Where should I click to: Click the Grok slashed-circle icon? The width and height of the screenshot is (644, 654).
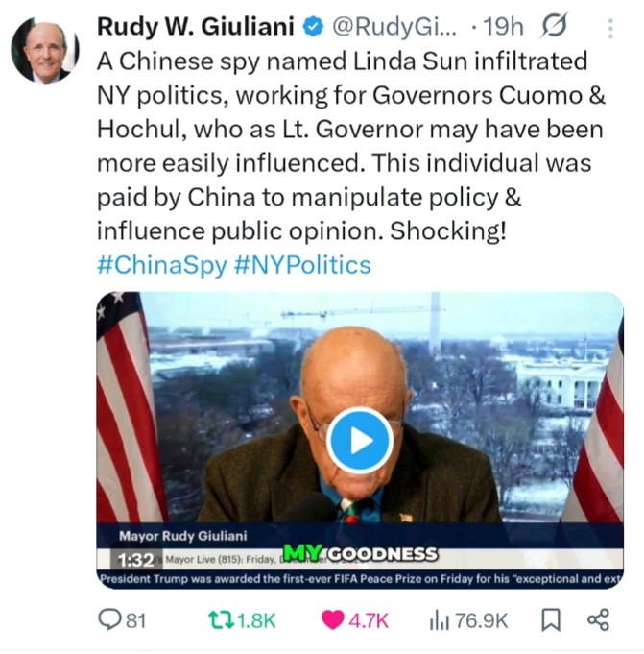555,26
